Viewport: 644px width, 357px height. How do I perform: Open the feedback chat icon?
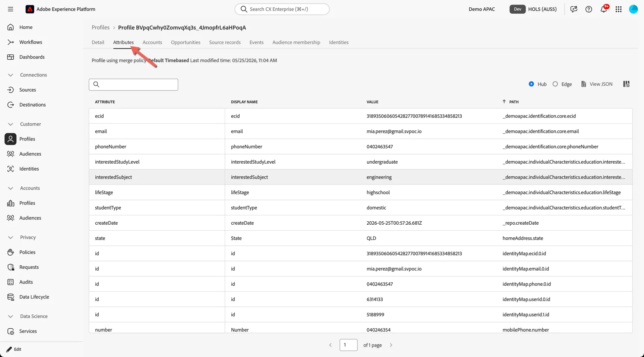[x=574, y=9]
